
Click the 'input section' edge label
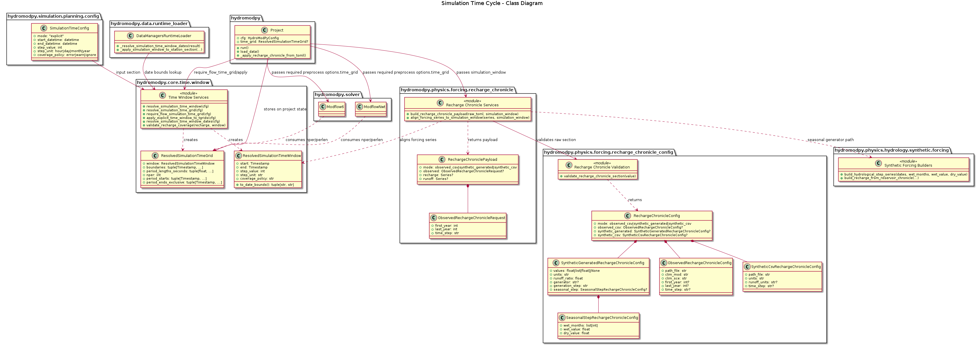pos(128,72)
